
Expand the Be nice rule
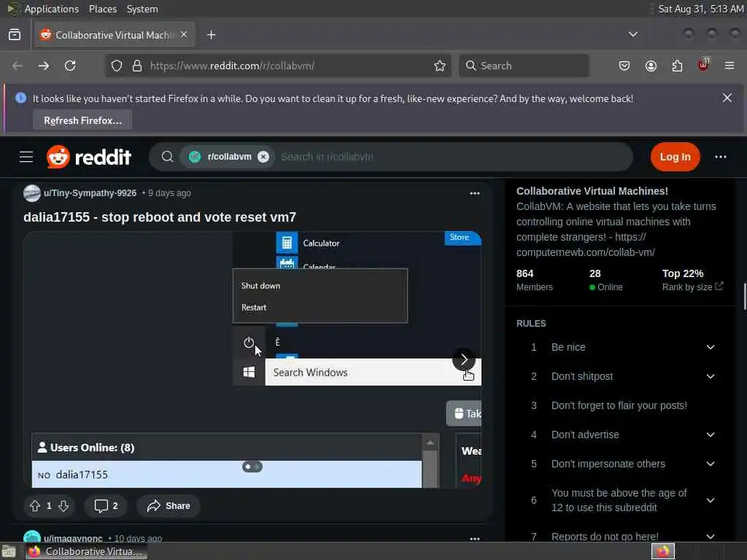[711, 347]
